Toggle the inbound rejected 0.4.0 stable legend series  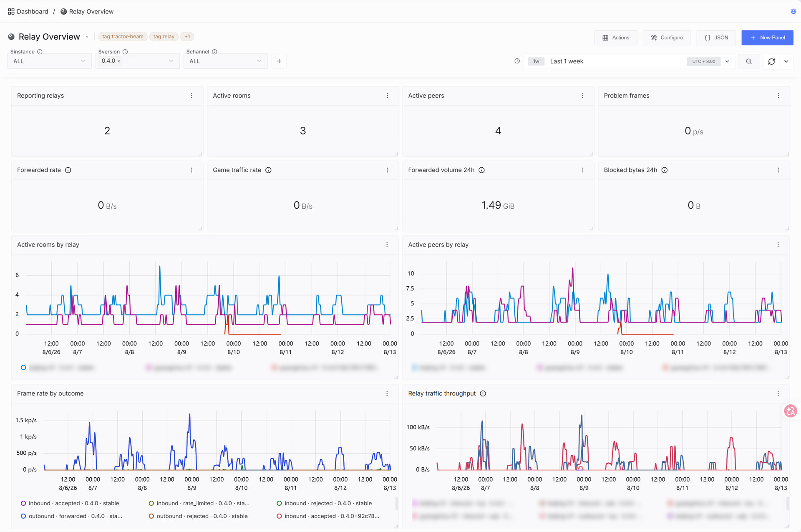click(324, 503)
